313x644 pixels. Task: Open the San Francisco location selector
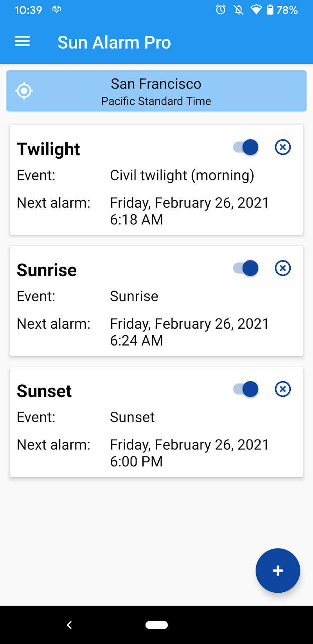tap(156, 91)
